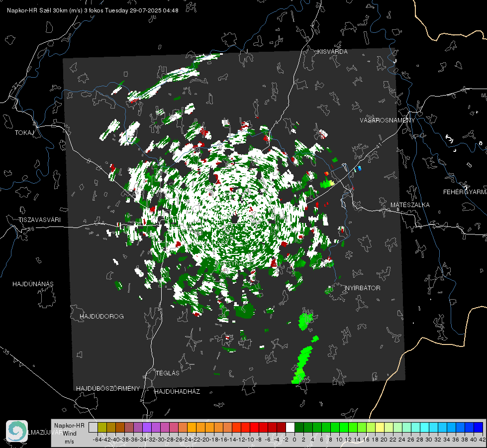This screenshot has width=487, height=448.
Task: Choose the cyan swatch between 28 and 30
Action: [x=425, y=427]
